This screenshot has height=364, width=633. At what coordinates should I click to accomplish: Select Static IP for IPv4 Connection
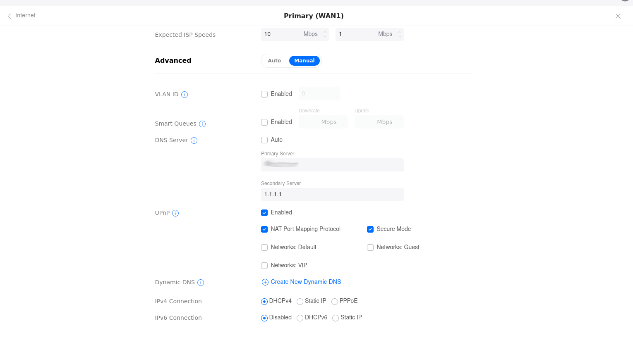[x=300, y=302]
